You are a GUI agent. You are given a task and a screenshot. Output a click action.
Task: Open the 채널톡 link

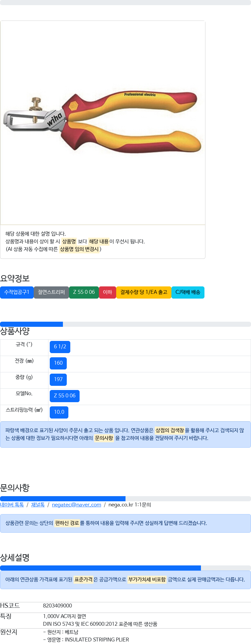click(38, 504)
